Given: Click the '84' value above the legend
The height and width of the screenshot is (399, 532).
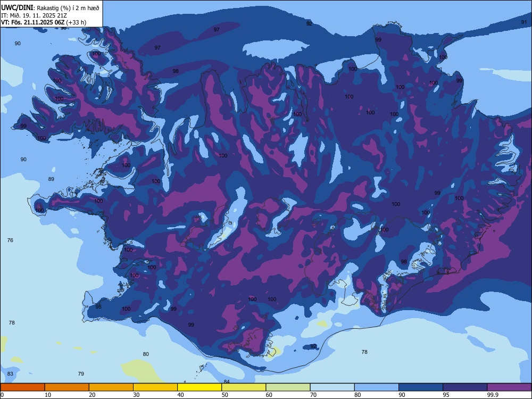Looking at the screenshot, I should point(227,381).
